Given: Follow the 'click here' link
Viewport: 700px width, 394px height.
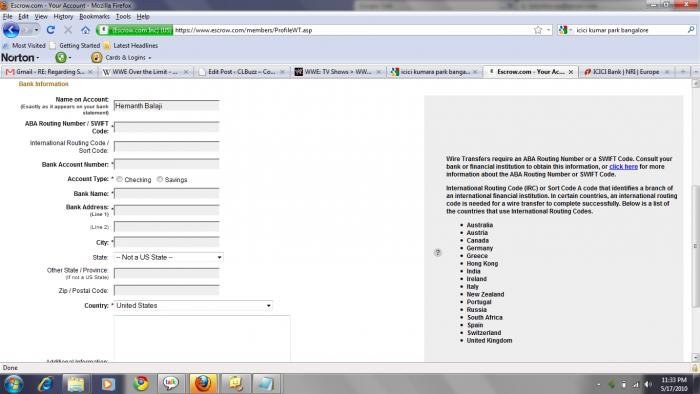Looking at the screenshot, I should pos(623,166).
